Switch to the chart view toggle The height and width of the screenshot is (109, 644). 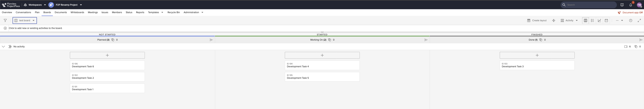[599, 20]
